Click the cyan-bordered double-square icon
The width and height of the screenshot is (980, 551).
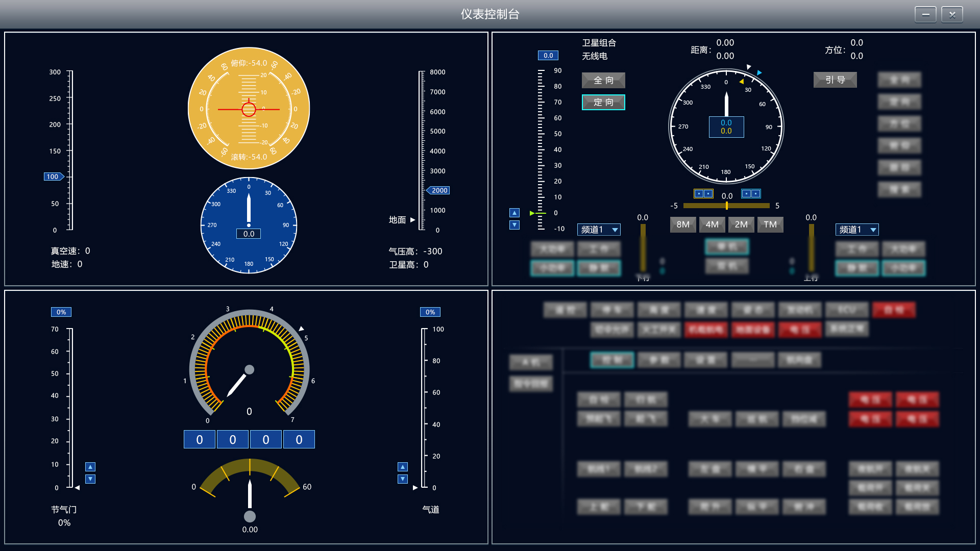[x=751, y=194]
